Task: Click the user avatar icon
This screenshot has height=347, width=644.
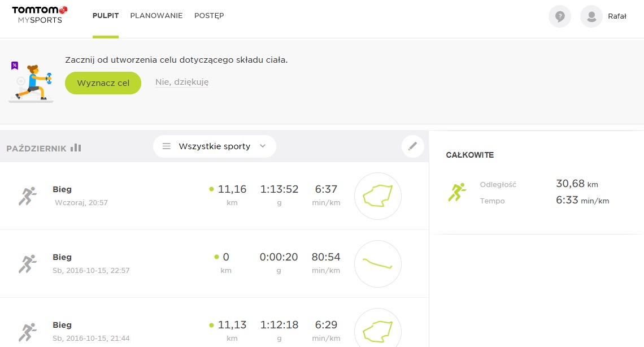Action: tap(591, 16)
